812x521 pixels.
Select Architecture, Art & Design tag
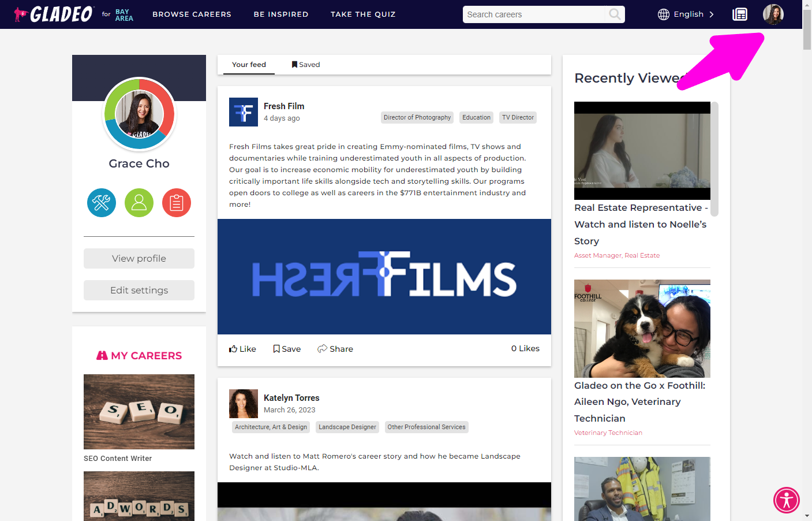(271, 427)
